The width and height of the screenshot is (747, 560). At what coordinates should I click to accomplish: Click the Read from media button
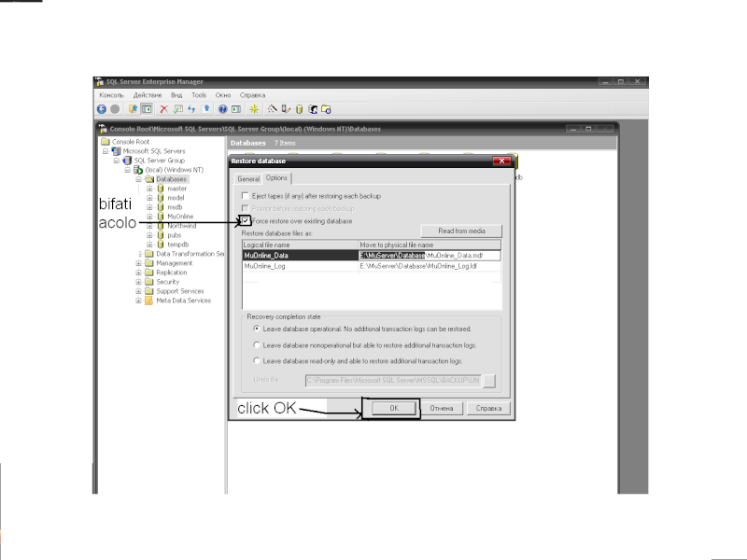click(x=461, y=231)
